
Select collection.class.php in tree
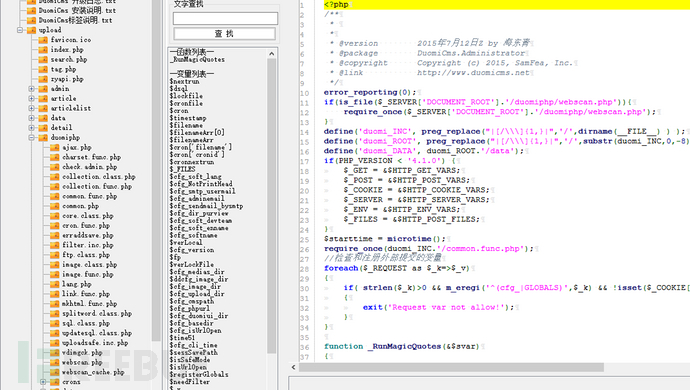(99, 177)
